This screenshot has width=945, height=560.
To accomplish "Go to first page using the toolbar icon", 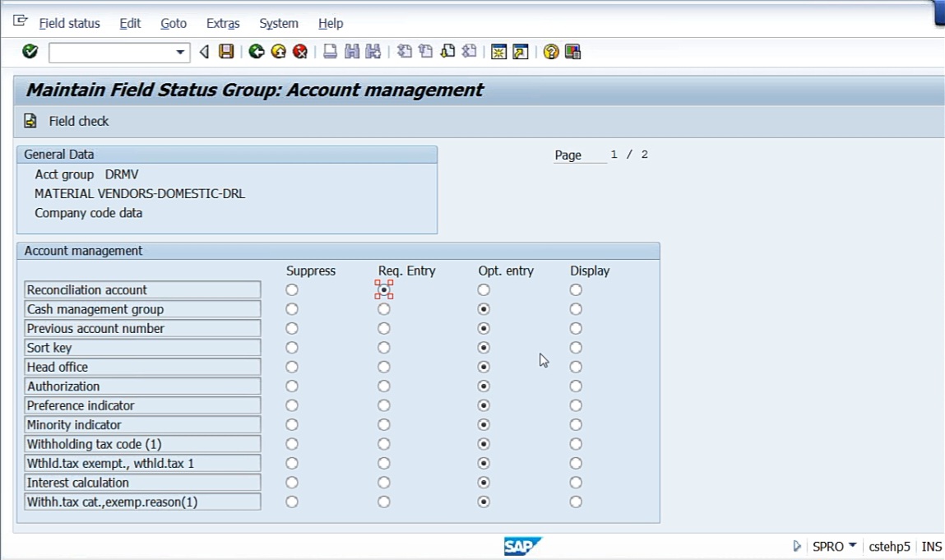I will (x=405, y=52).
